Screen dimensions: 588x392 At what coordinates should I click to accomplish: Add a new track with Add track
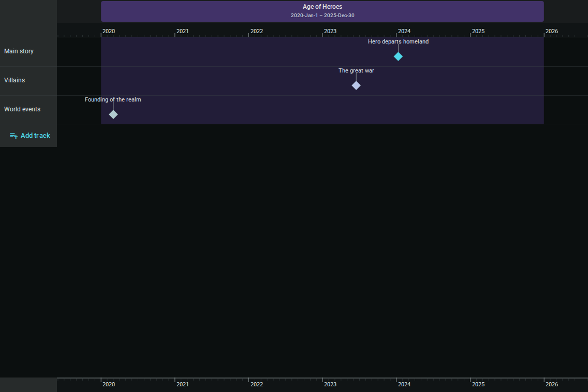[30, 136]
